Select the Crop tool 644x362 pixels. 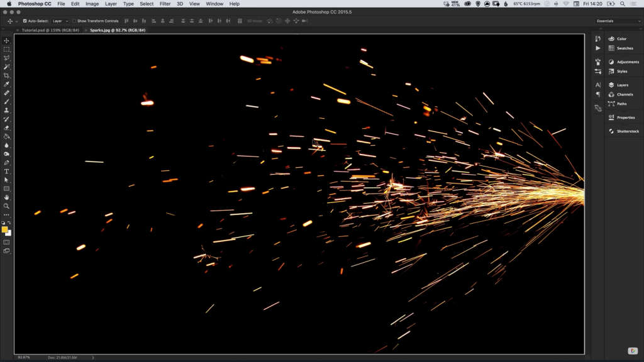click(6, 75)
